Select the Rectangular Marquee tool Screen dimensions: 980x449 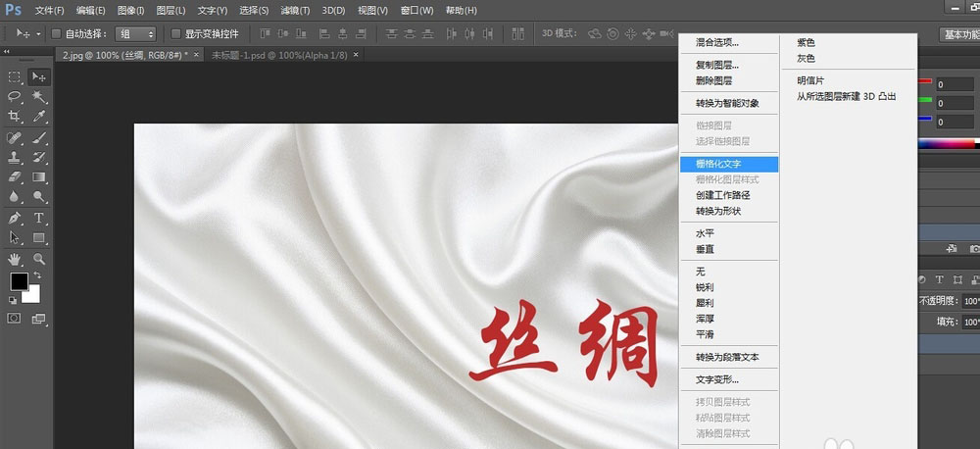[15, 76]
